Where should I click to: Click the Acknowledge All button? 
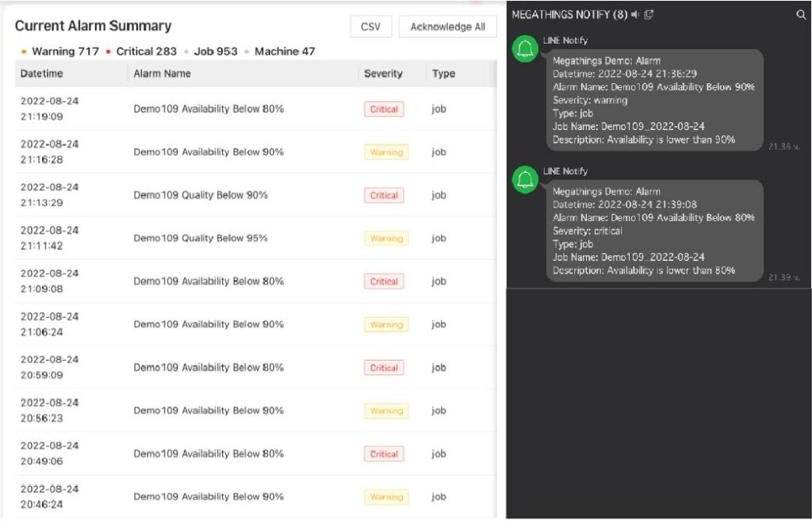click(x=447, y=26)
